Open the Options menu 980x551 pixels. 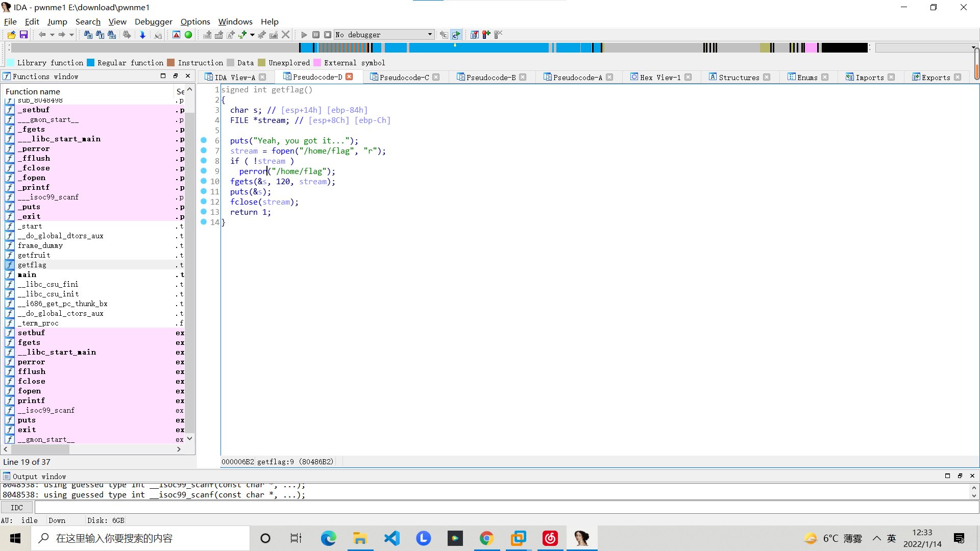pos(195,21)
